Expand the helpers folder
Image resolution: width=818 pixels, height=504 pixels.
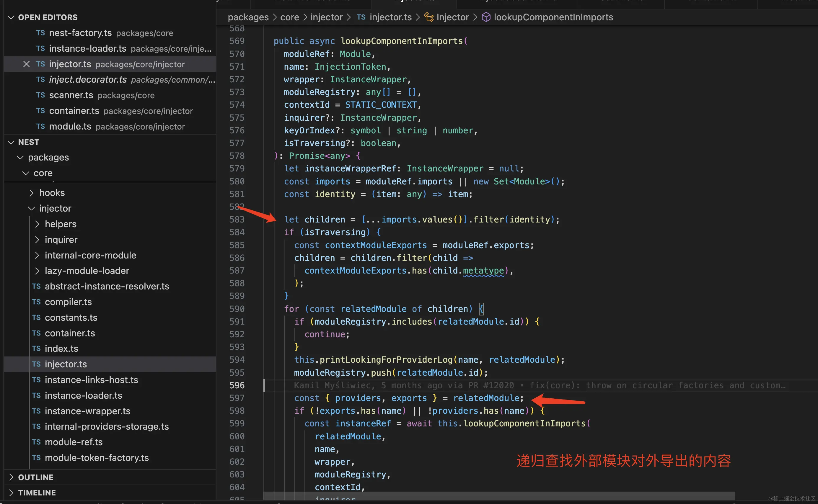pos(37,224)
